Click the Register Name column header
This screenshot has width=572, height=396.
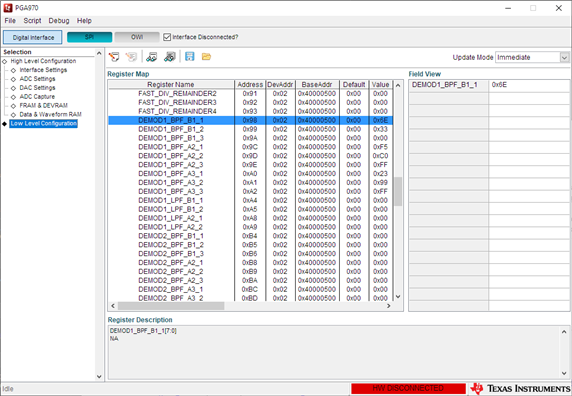[171, 85]
